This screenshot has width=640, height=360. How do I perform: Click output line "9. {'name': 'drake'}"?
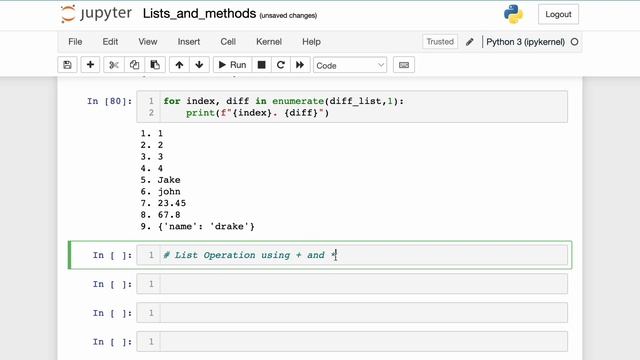tap(198, 227)
